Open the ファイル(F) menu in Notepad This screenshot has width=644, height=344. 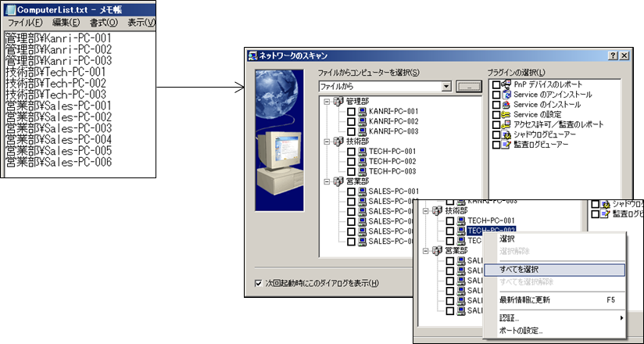pyautogui.click(x=25, y=22)
